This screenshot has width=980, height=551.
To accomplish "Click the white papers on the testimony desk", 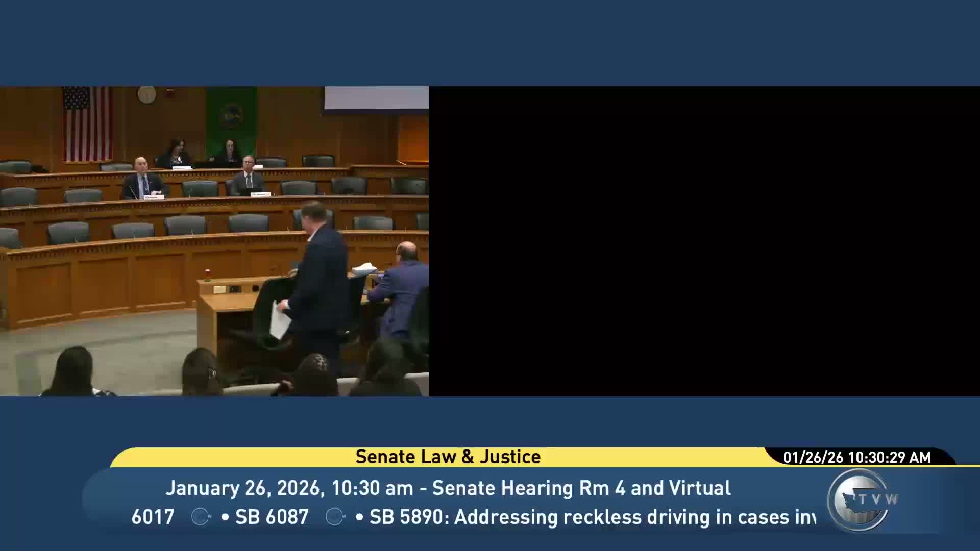I will coord(364,268).
